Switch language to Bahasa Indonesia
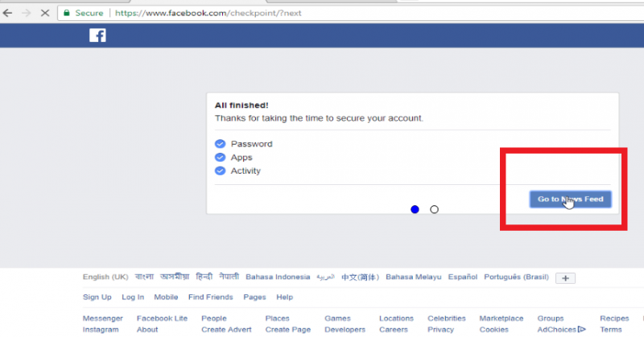Screen dimensions: 644x337 click(278, 277)
